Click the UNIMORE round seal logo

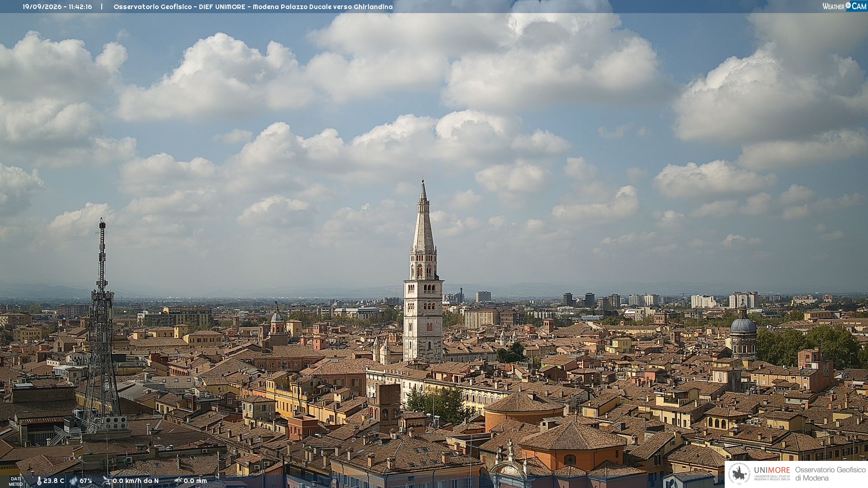click(x=740, y=474)
